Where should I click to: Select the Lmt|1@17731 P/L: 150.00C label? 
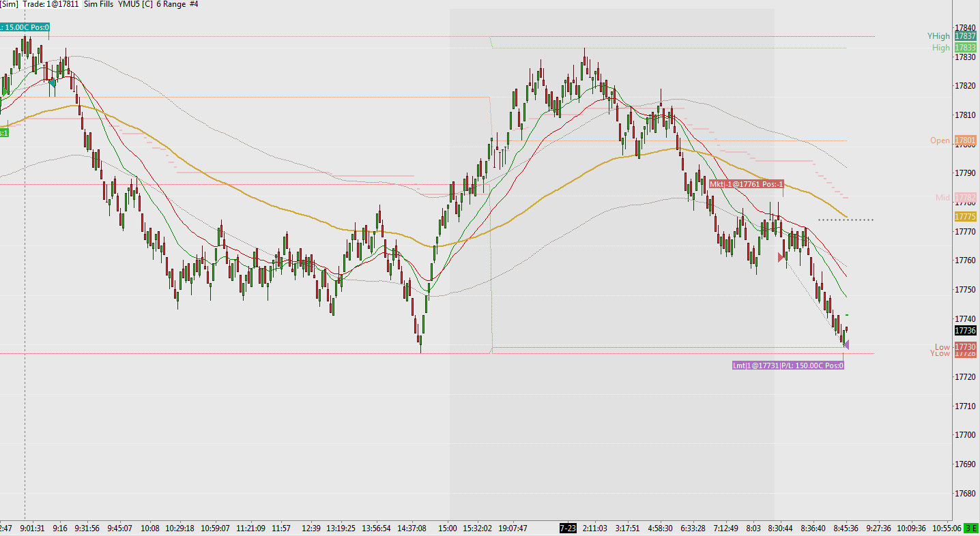pyautogui.click(x=788, y=366)
